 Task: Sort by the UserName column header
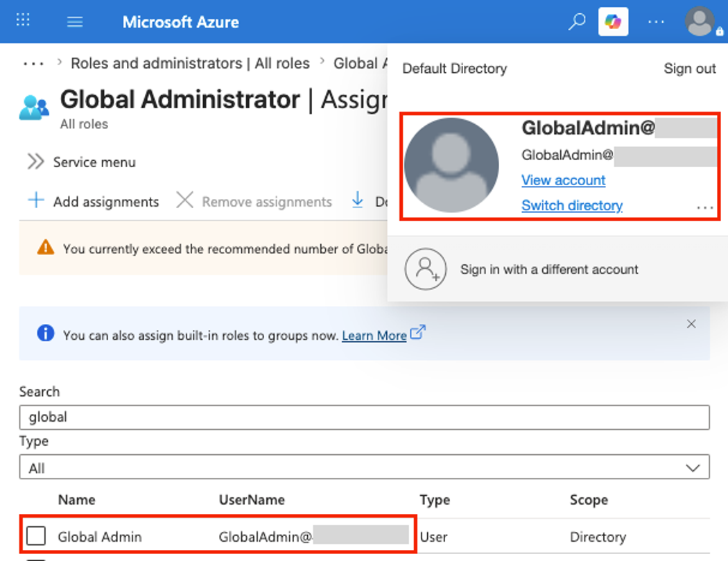[252, 500]
